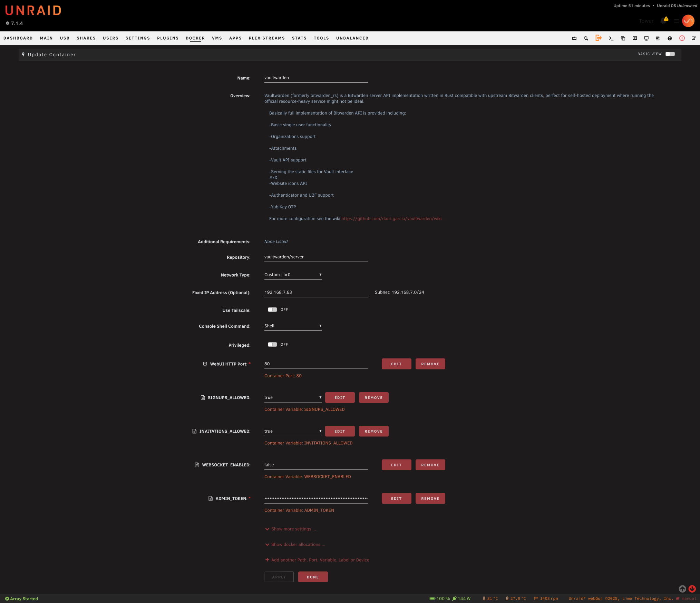
Task: Click the Done button
Action: (313, 577)
